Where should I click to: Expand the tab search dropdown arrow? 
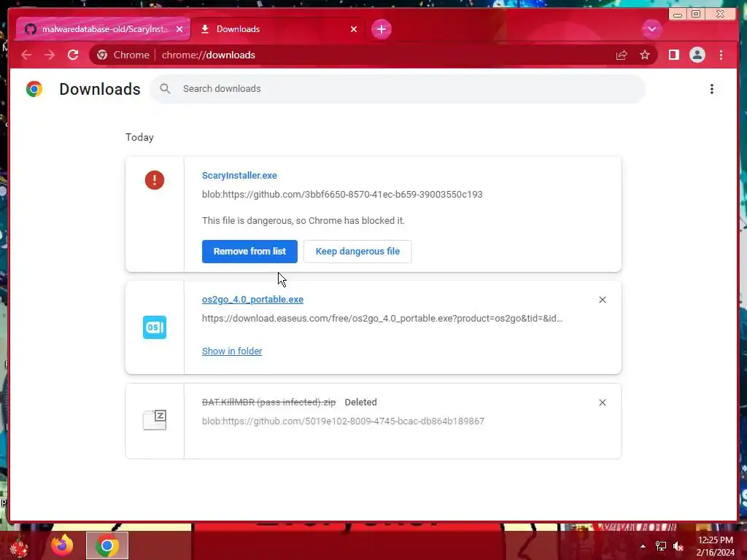651,29
